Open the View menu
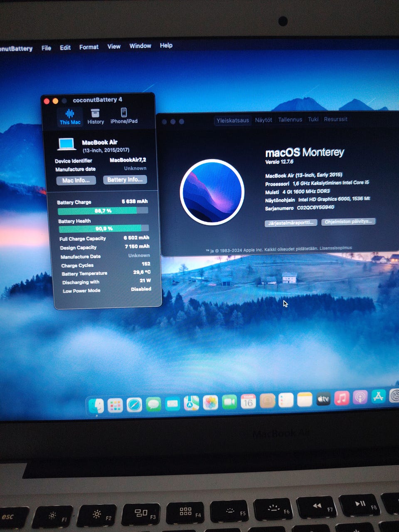This screenshot has width=399, height=532. point(114,47)
